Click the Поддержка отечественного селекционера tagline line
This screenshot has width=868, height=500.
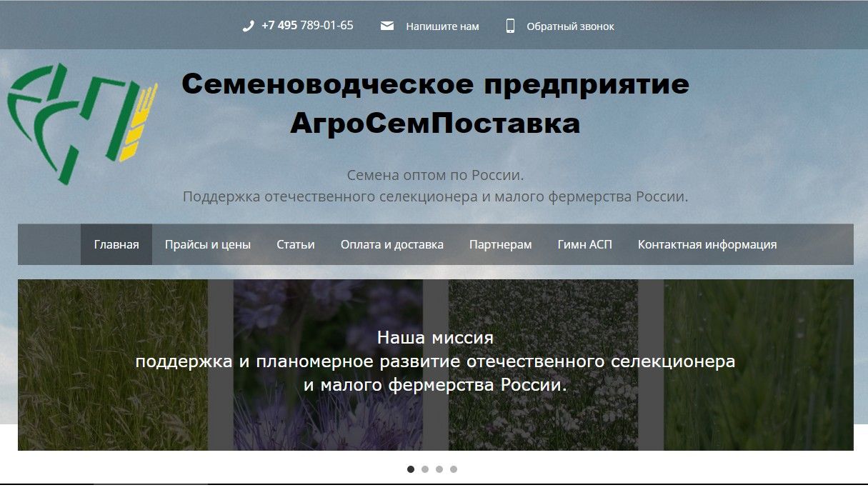[x=436, y=196]
